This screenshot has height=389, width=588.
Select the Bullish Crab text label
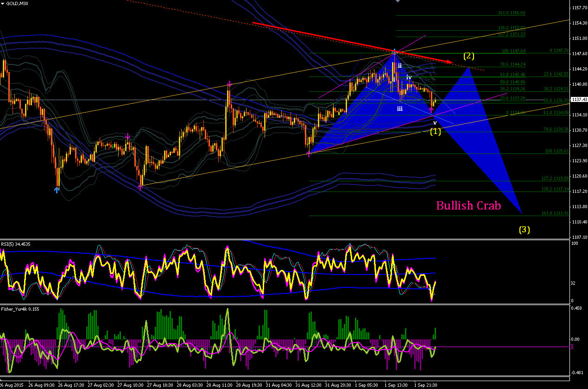pos(468,205)
